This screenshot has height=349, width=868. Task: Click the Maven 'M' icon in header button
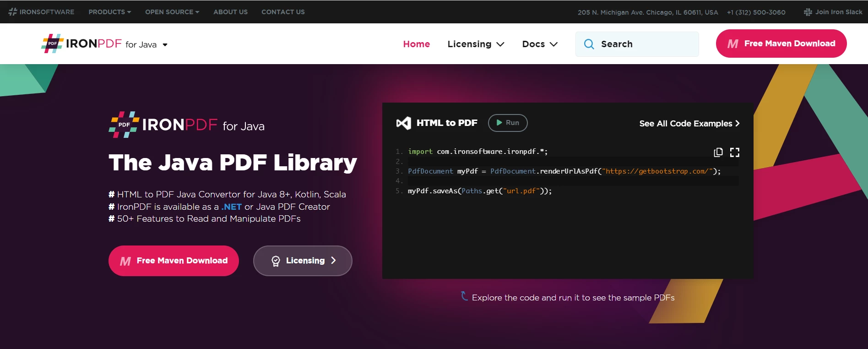pyautogui.click(x=732, y=44)
